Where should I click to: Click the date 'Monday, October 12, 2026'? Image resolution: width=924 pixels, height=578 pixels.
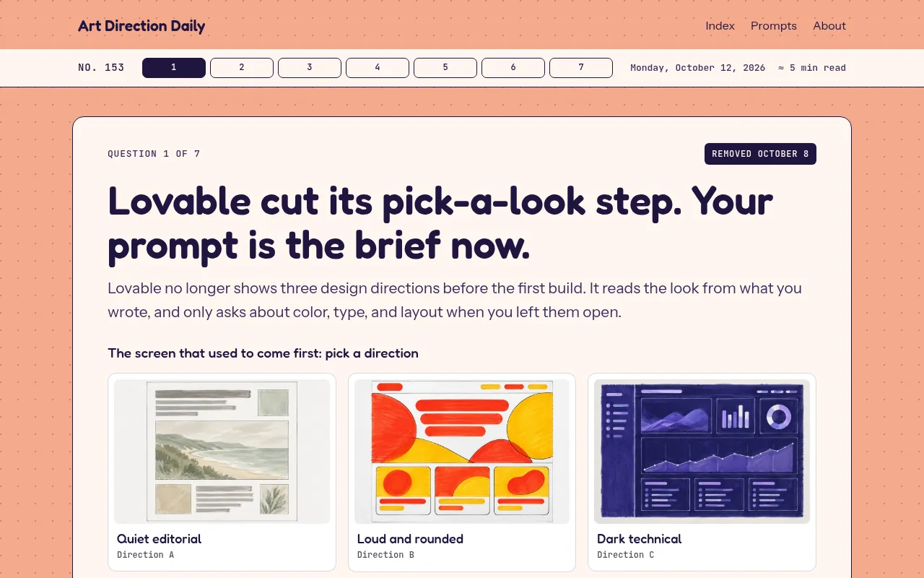(x=698, y=68)
